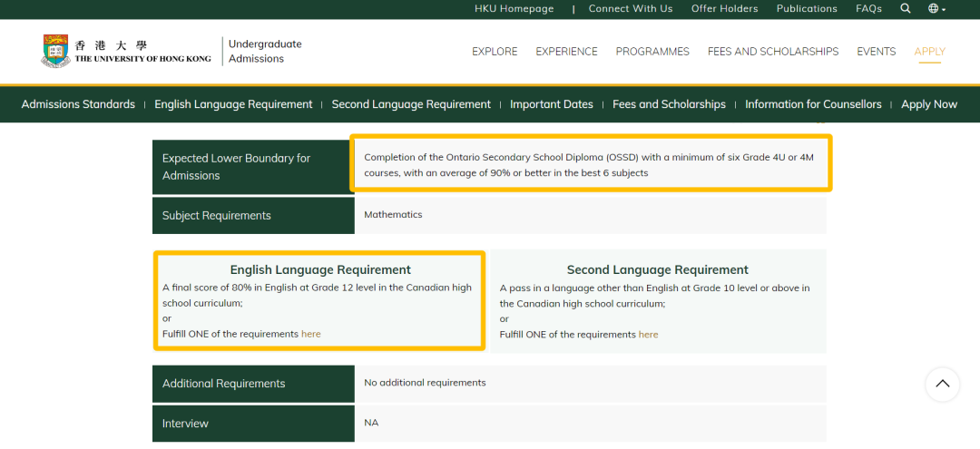Image resolution: width=980 pixels, height=449 pixels.
Task: Click the 'NA' interview value
Action: pos(371,423)
